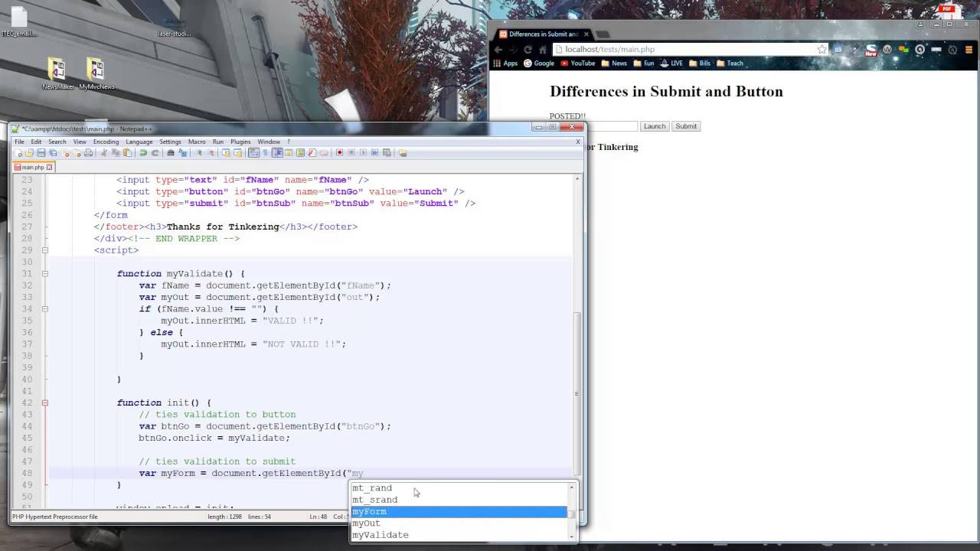
Task: Open Chrome's hamburger menu
Action: [969, 50]
